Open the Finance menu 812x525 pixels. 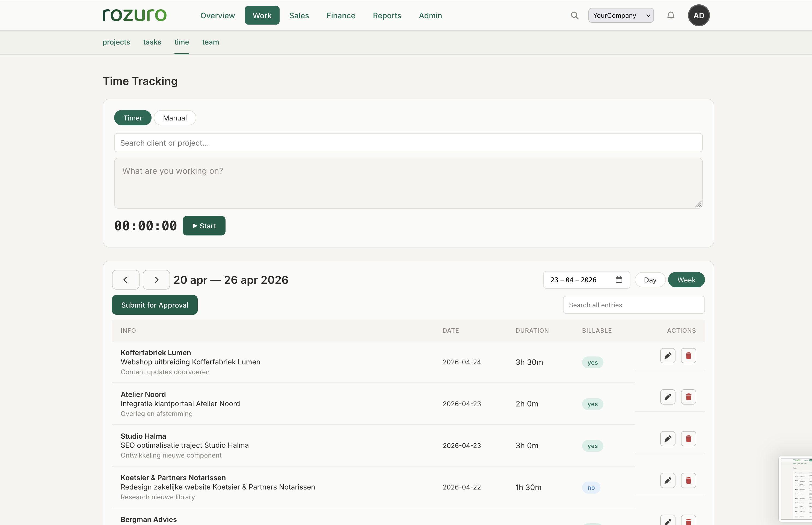click(341, 15)
